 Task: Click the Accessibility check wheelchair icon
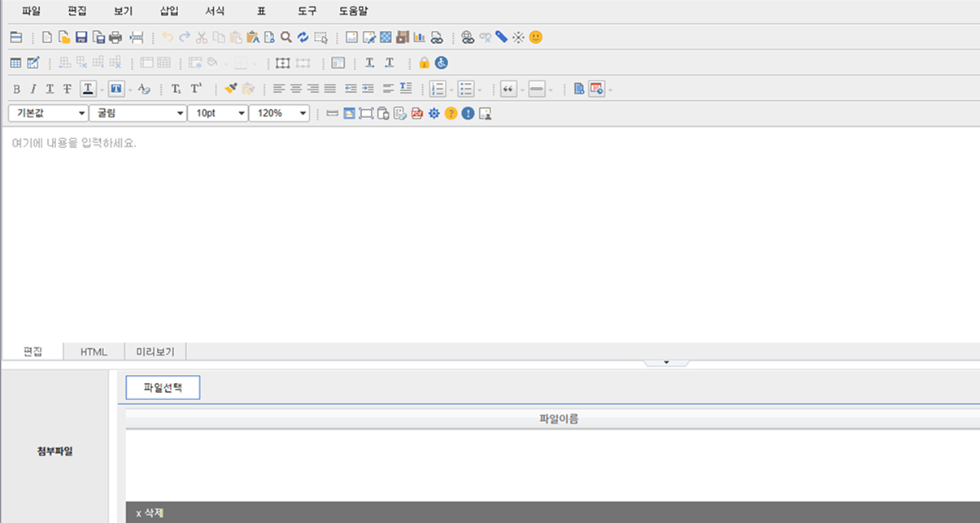442,63
